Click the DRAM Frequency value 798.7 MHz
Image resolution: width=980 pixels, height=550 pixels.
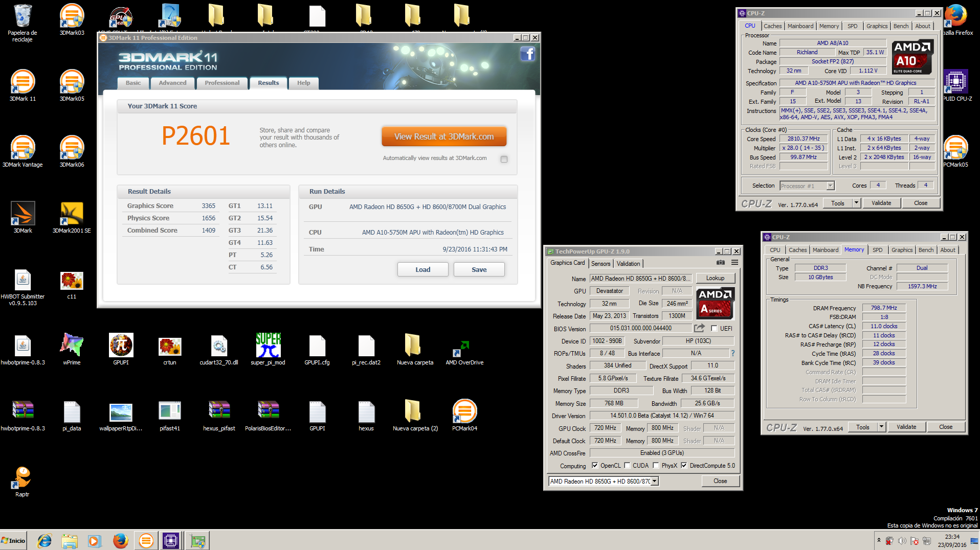click(883, 308)
